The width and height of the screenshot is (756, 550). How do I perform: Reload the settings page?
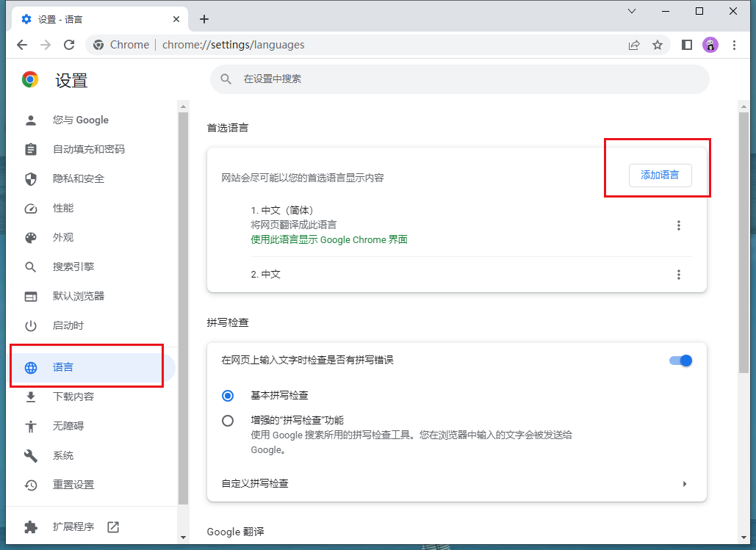tap(69, 45)
